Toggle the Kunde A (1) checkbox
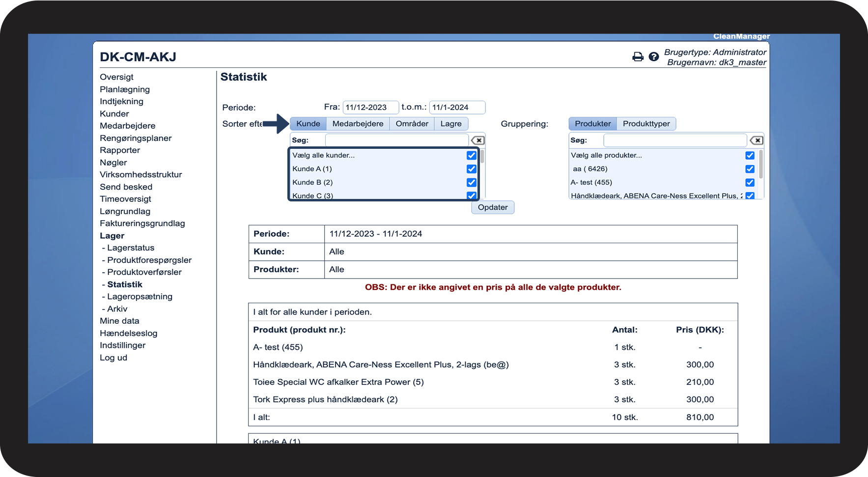Screen dimensions: 868x477 [x=472, y=169]
